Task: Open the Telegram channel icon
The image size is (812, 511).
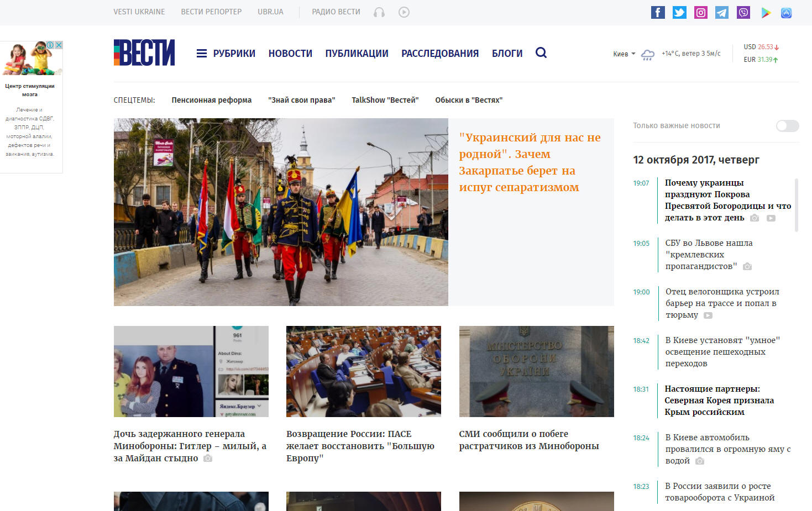Action: pyautogui.click(x=722, y=12)
